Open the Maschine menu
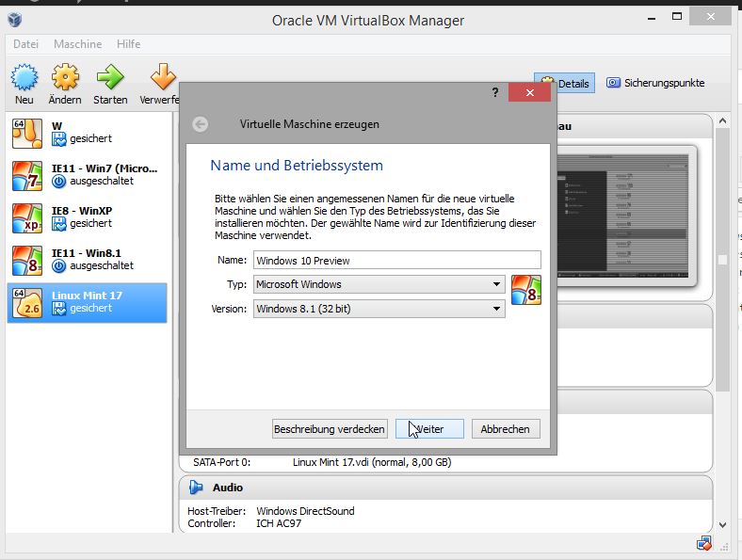 tap(77, 44)
